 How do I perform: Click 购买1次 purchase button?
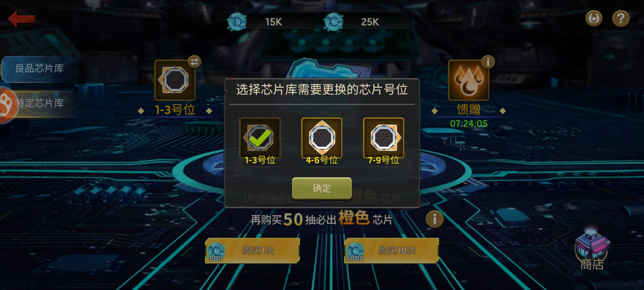point(252,251)
